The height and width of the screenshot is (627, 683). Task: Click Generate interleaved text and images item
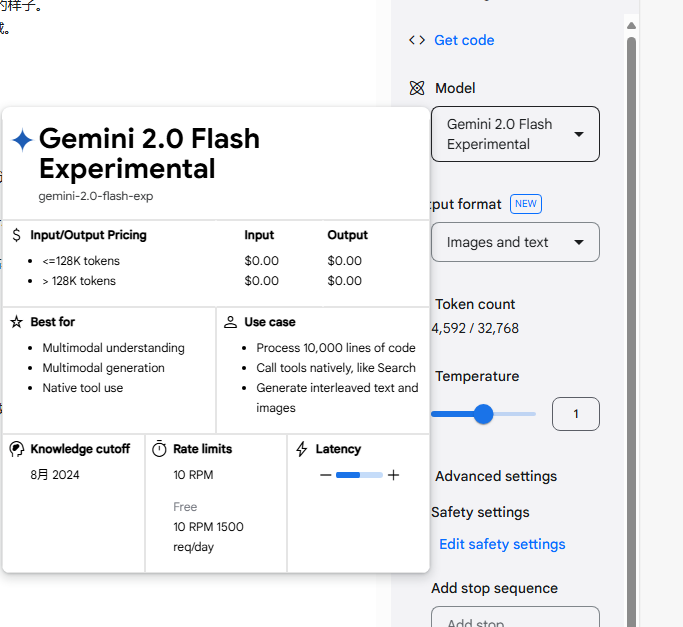(x=337, y=398)
